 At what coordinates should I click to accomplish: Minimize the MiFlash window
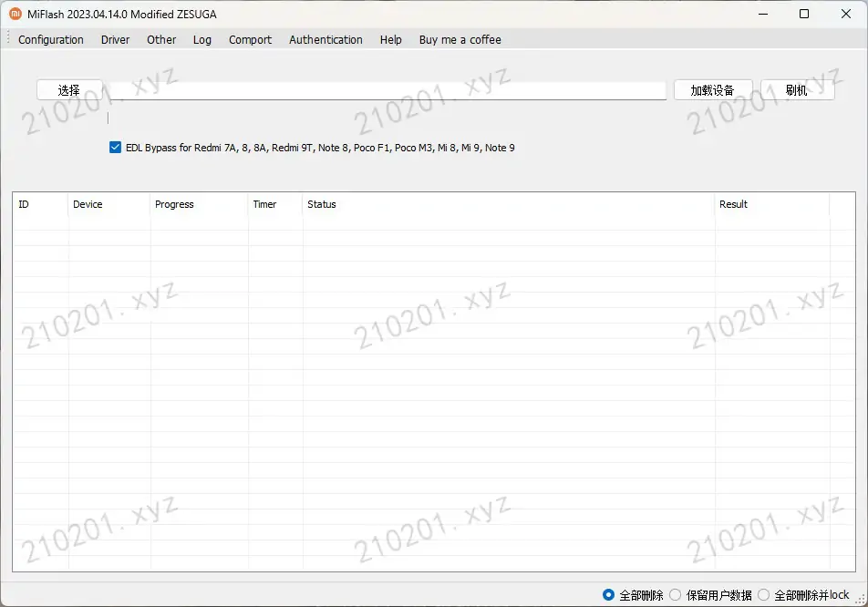(763, 14)
